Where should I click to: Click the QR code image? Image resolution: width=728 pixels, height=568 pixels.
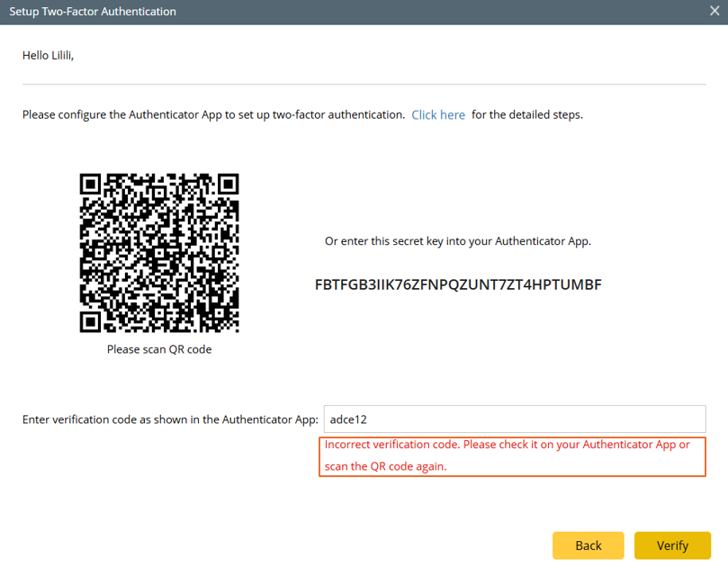click(159, 253)
